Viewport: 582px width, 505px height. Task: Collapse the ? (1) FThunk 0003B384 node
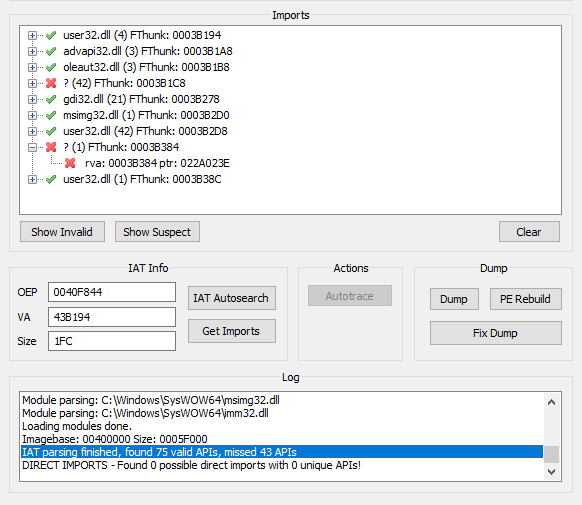[x=32, y=148]
